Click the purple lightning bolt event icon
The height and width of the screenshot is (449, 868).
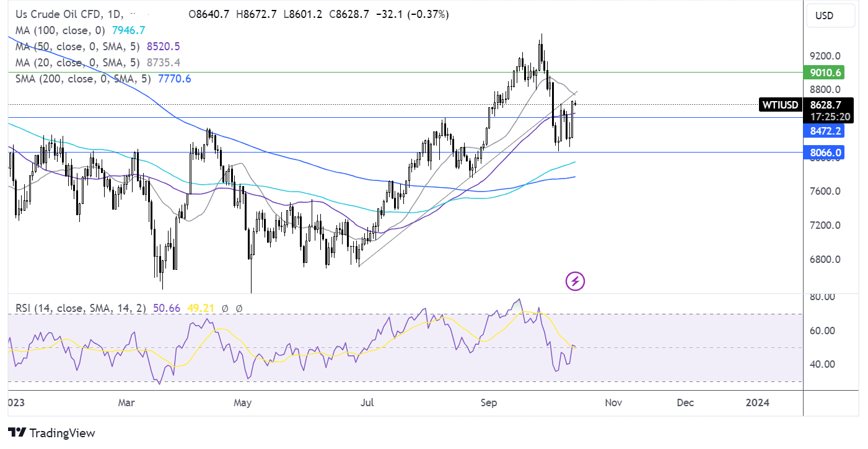[x=575, y=281]
